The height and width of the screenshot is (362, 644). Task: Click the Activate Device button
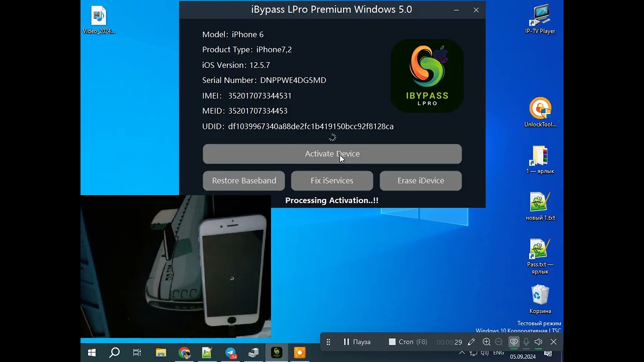coord(332,154)
